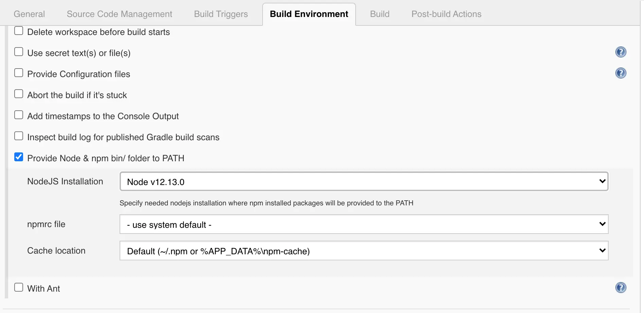Open help for Use secret text(s) or file(s)
Viewport: 644px width, 313px height.
pos(621,52)
